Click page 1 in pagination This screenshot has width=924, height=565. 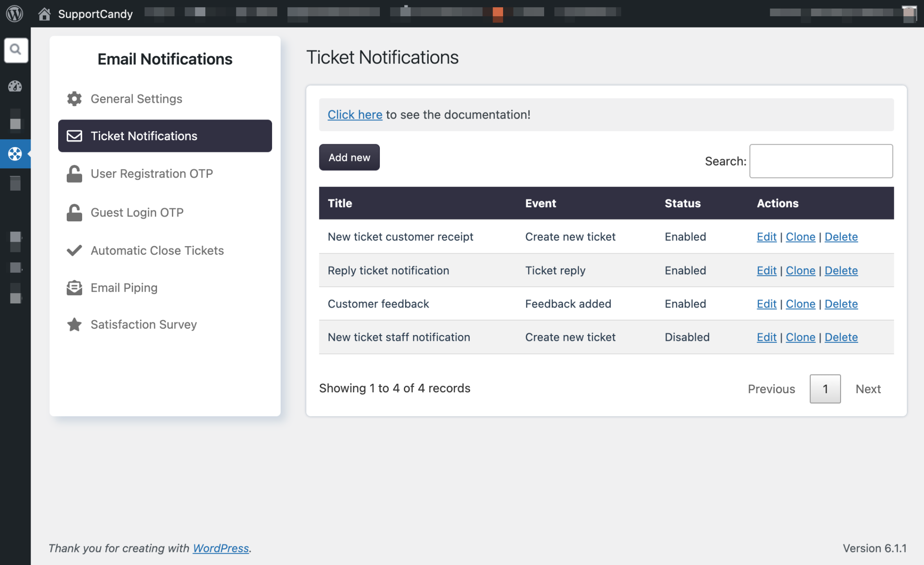[x=825, y=389]
